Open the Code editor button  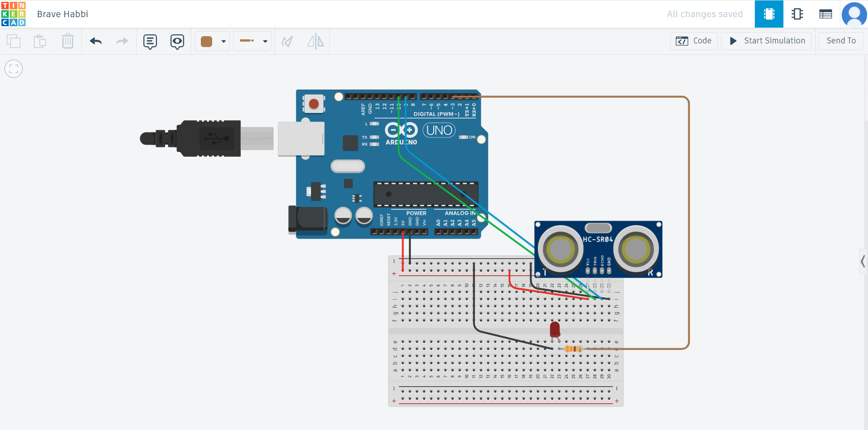pos(694,41)
